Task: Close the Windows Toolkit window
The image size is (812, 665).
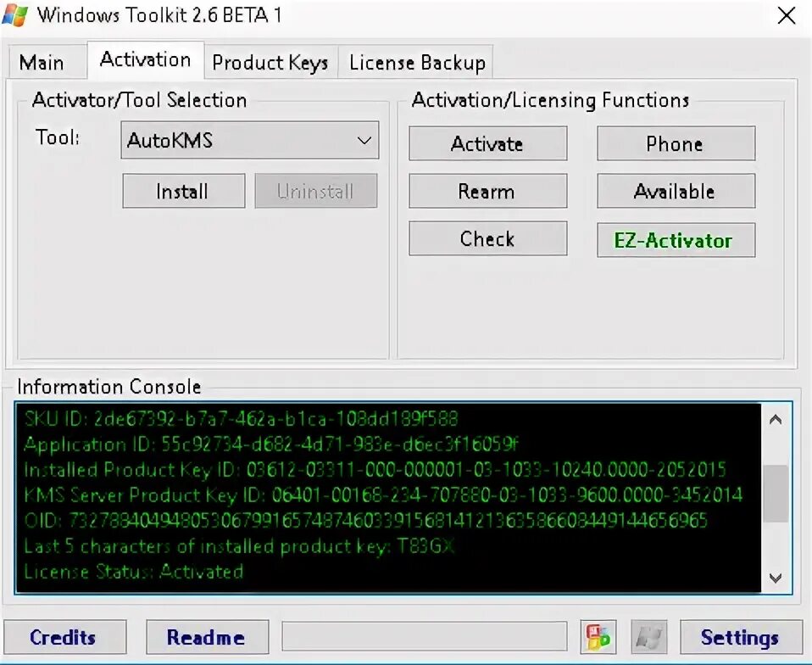Action: coord(786,15)
